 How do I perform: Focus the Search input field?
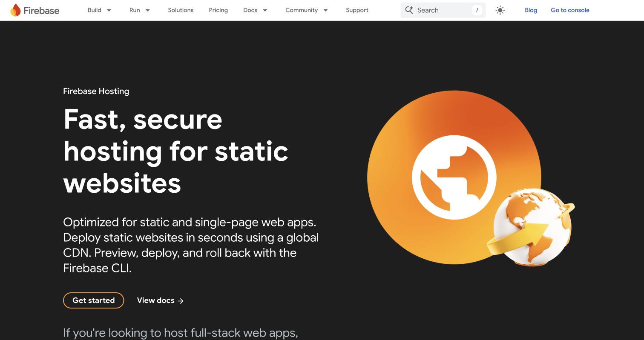point(443,10)
